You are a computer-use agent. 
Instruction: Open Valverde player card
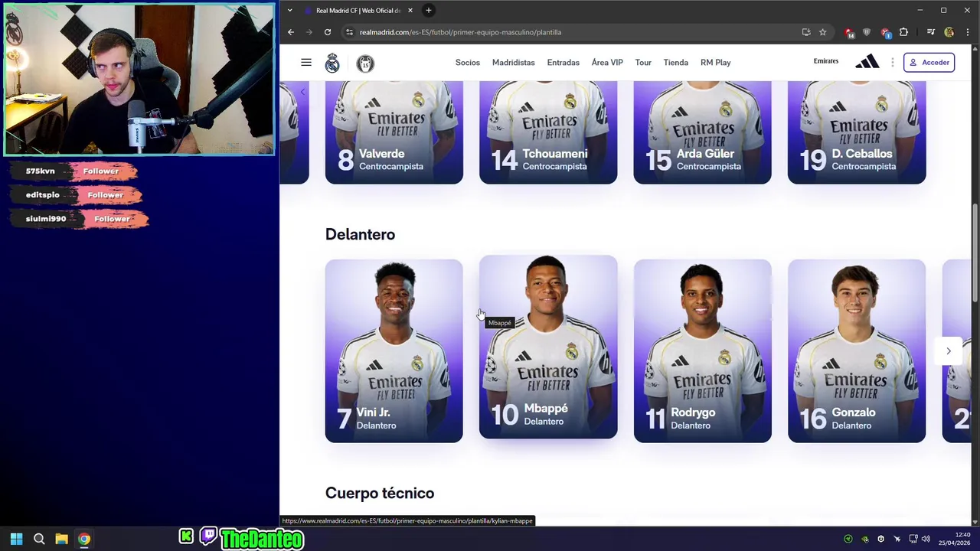[394, 132]
